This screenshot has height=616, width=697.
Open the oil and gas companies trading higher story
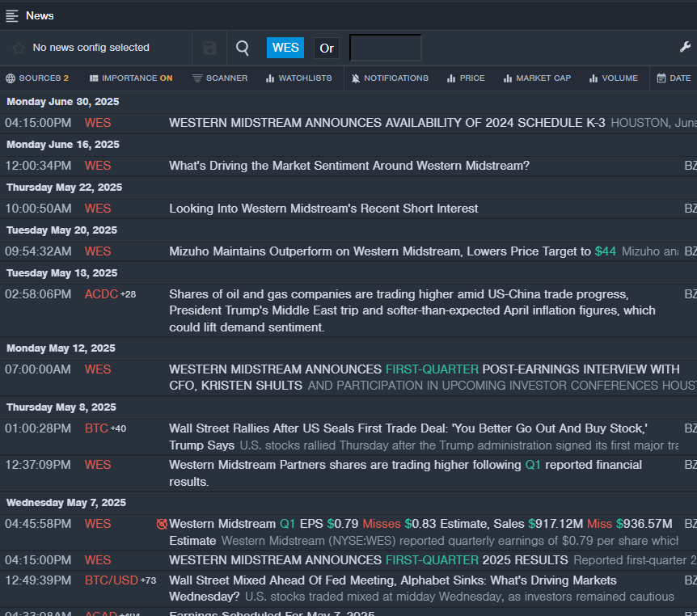pos(412,310)
